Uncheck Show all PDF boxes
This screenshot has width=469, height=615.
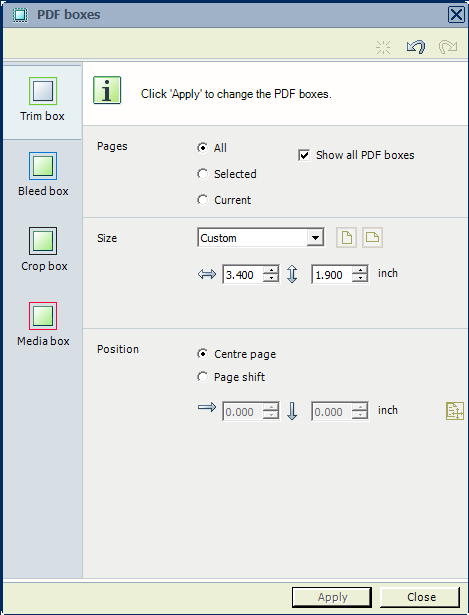click(x=304, y=155)
